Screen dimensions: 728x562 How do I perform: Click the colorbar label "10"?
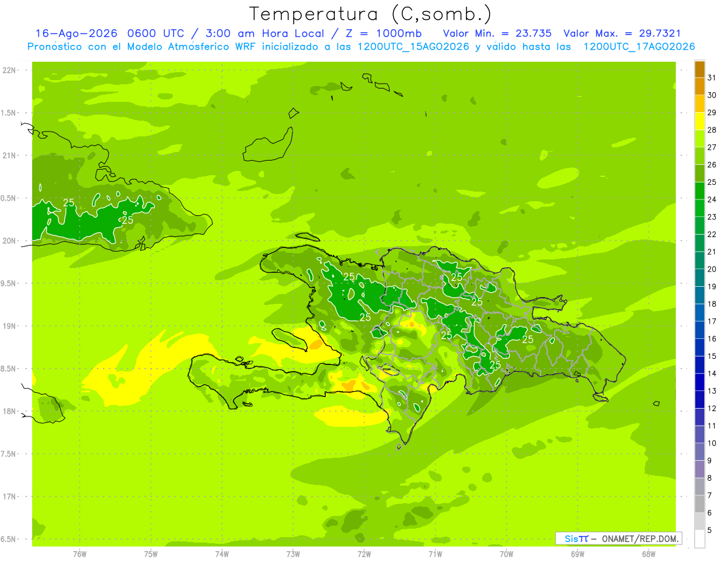712,443
